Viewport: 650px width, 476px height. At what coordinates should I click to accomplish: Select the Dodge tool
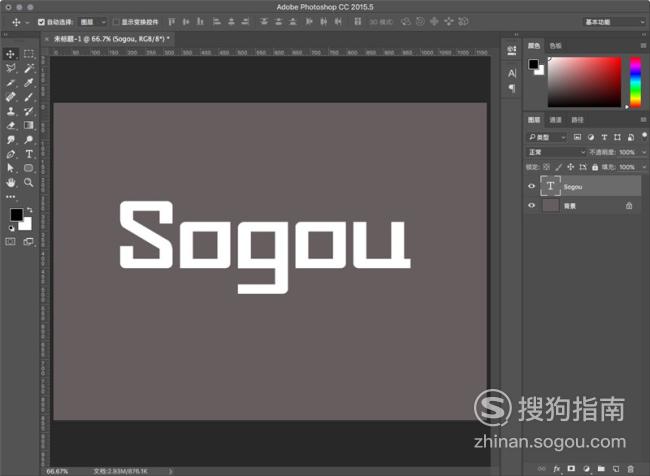click(29, 140)
